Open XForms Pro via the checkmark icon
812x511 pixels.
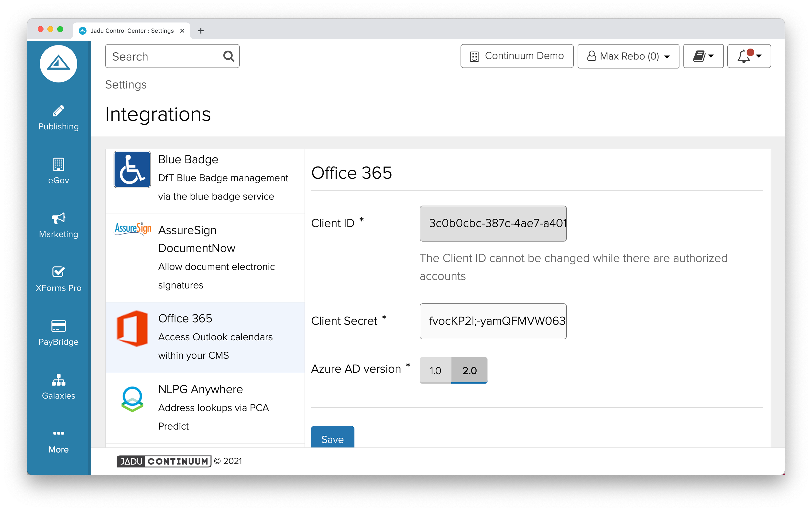tap(58, 272)
